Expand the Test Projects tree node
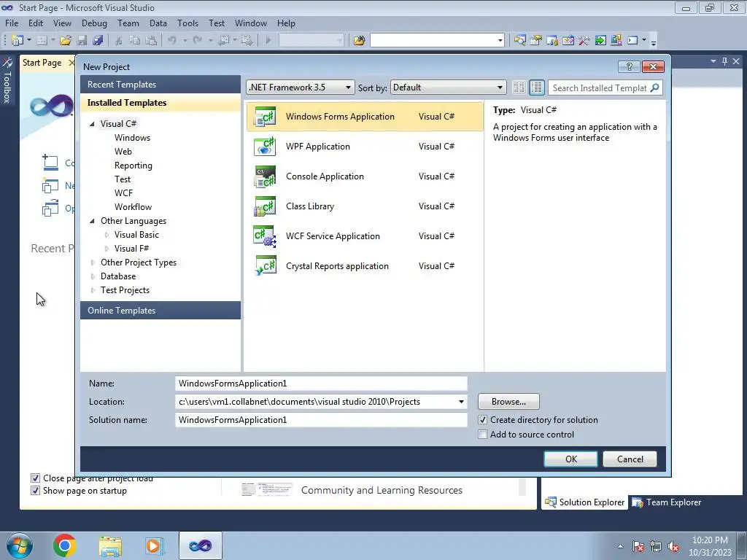This screenshot has width=747, height=560. (93, 290)
